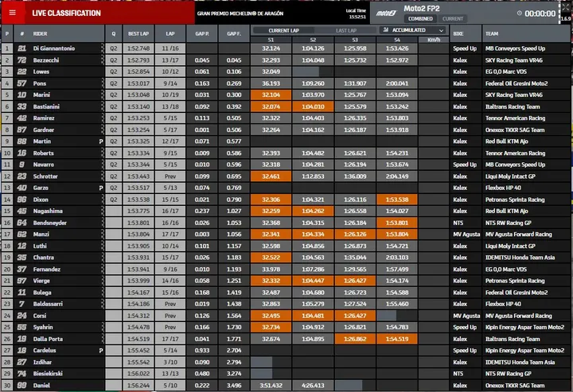This screenshot has height=392, width=573.
Task: Click the dotted handle beside Di Giannantonio
Action: [103, 49]
